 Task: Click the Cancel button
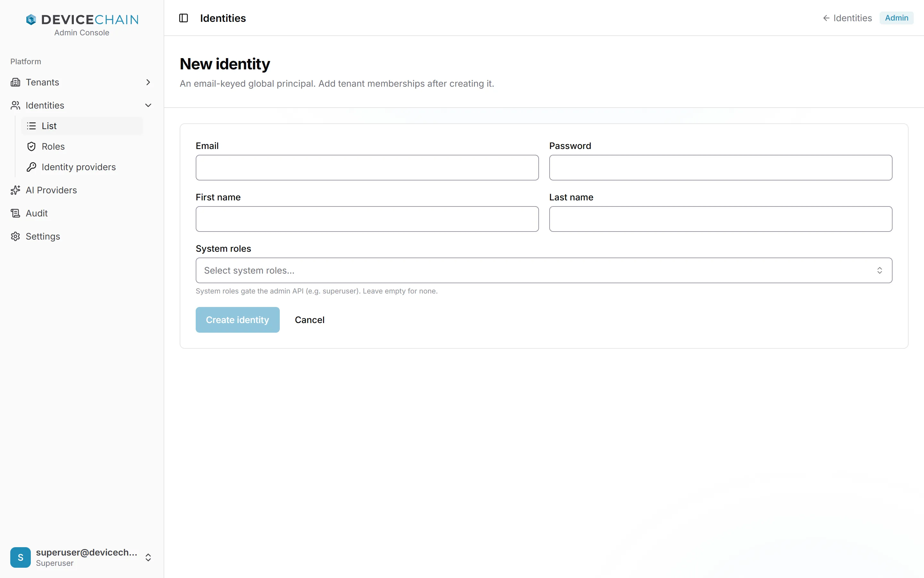(310, 320)
